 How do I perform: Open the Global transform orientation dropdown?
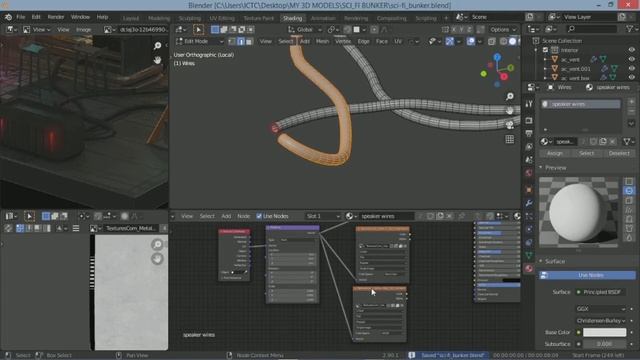305,29
